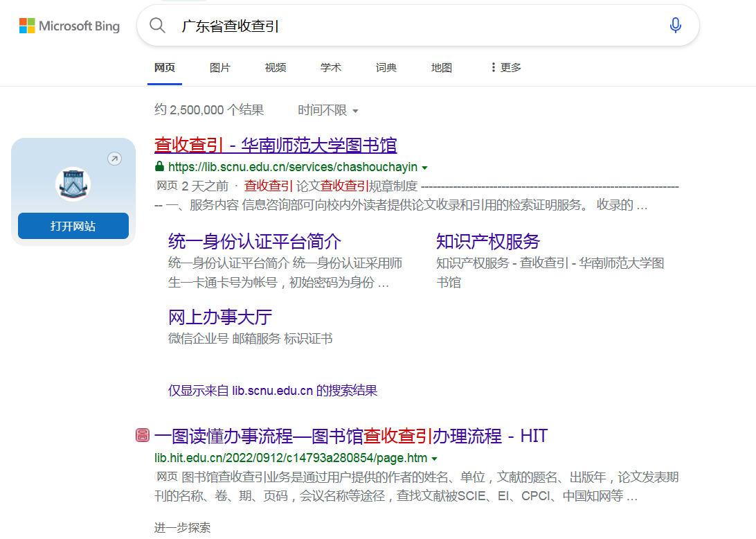Expand dropdown arrow after lib.scnu.edu.cn URL
The height and width of the screenshot is (539, 756).
(425, 168)
